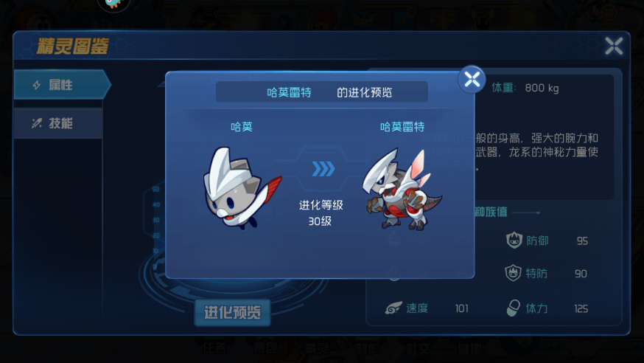The image size is (644, 363).
Task: Click the 种族值 section header
Action: pos(491,212)
